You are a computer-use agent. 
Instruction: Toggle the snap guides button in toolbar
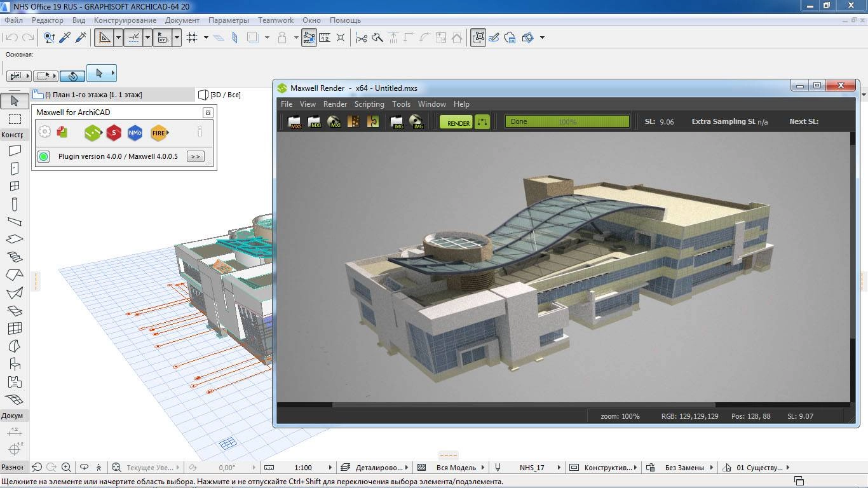[133, 37]
